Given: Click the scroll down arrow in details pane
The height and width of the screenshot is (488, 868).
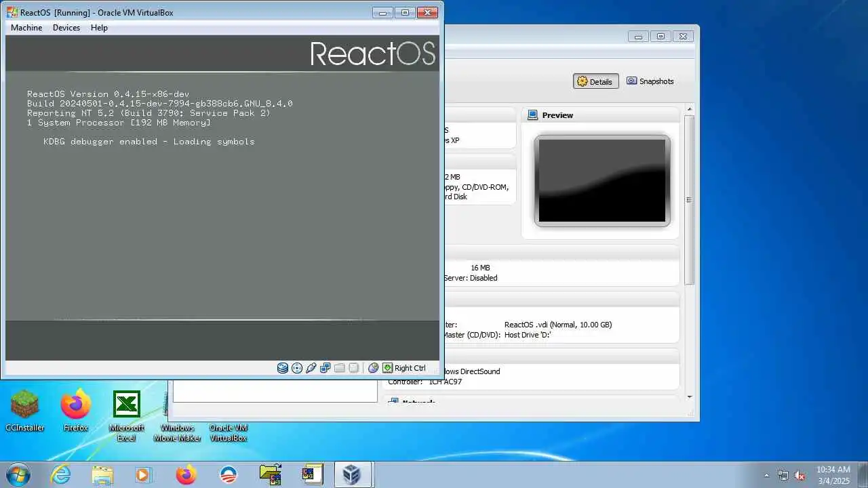Looking at the screenshot, I should (x=689, y=396).
